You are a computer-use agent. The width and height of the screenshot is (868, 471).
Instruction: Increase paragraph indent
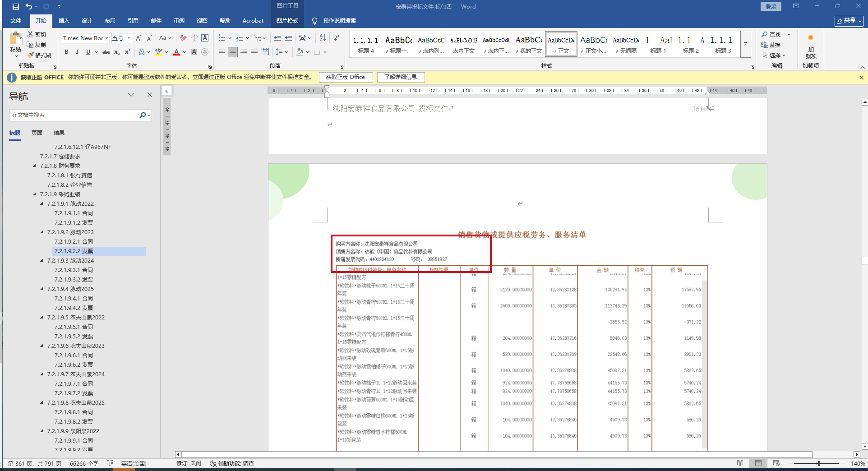(x=288, y=38)
